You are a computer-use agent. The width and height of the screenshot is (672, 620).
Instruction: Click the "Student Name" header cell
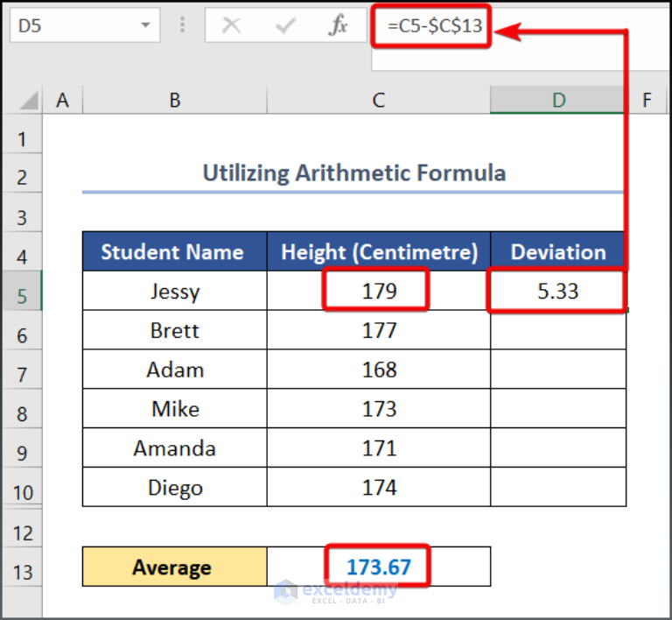[174, 251]
